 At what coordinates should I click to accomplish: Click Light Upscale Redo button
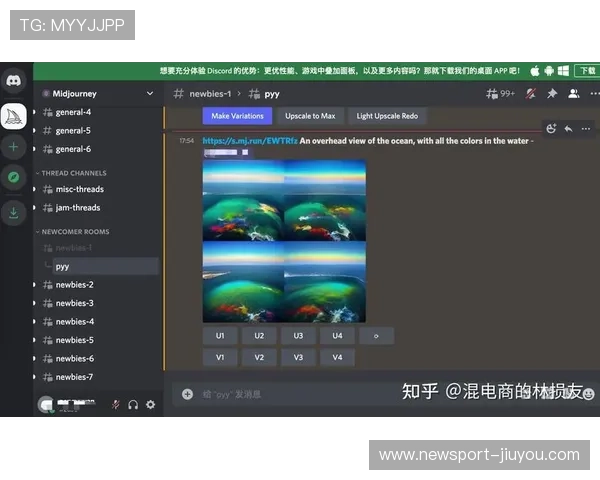coord(387,116)
